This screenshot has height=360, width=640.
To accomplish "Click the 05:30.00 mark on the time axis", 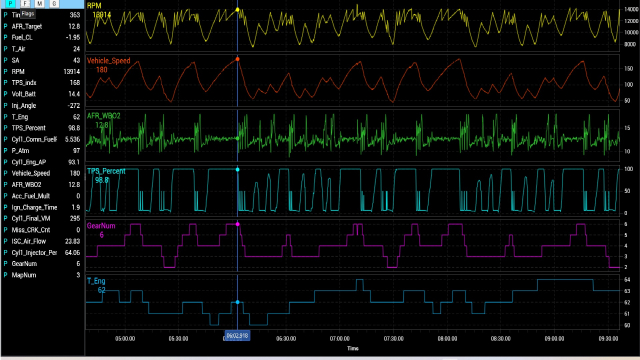I will click(178, 339).
